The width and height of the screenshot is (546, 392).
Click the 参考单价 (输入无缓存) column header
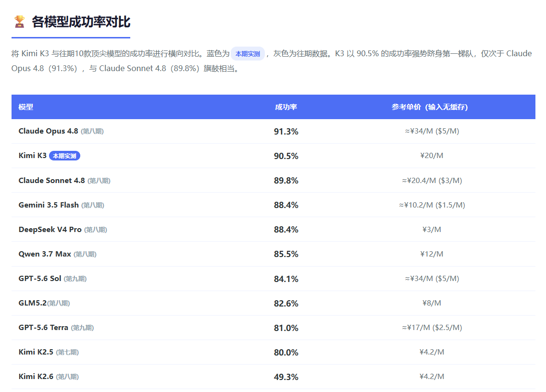(429, 107)
